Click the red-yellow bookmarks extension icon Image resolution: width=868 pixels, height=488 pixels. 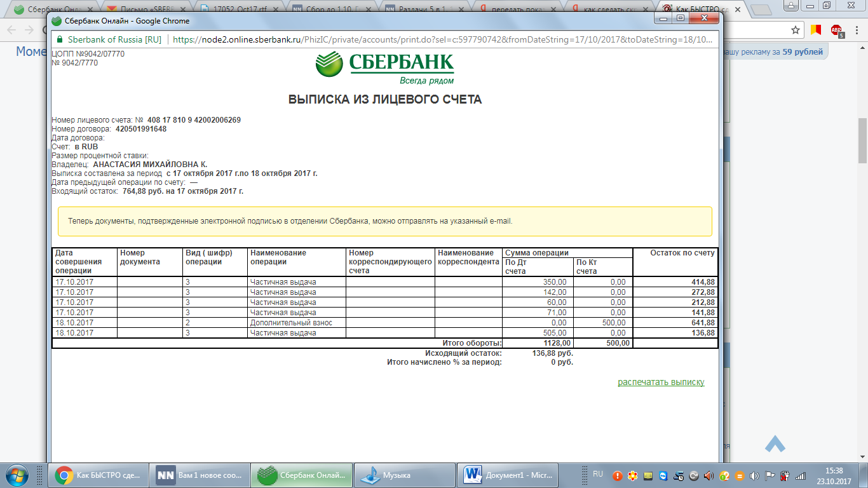pyautogui.click(x=816, y=30)
